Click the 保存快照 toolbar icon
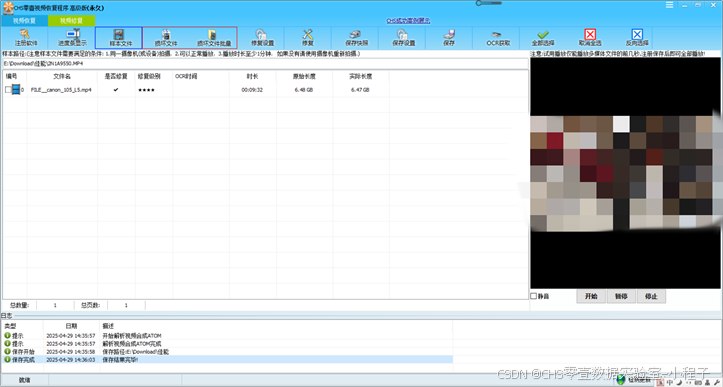 [x=355, y=35]
